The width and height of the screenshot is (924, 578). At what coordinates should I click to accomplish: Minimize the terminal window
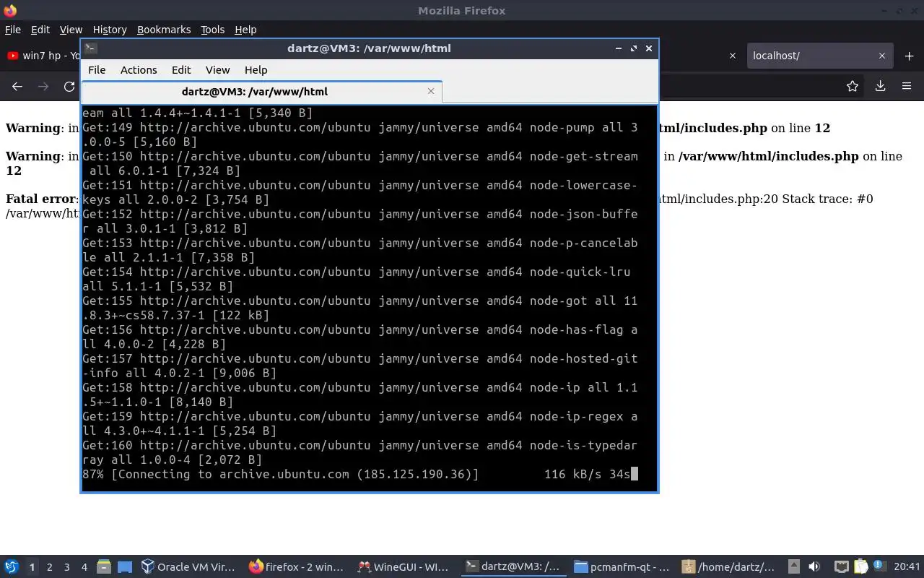pos(618,48)
